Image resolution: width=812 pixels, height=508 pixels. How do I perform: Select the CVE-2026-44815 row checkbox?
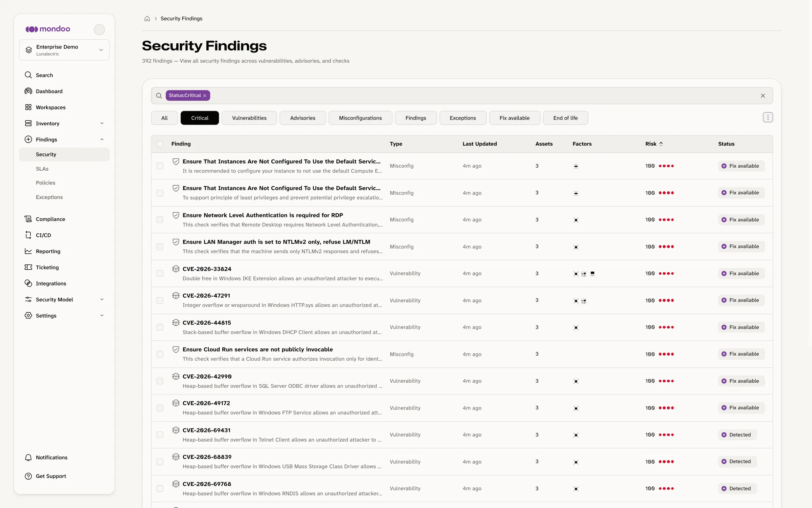coord(160,327)
